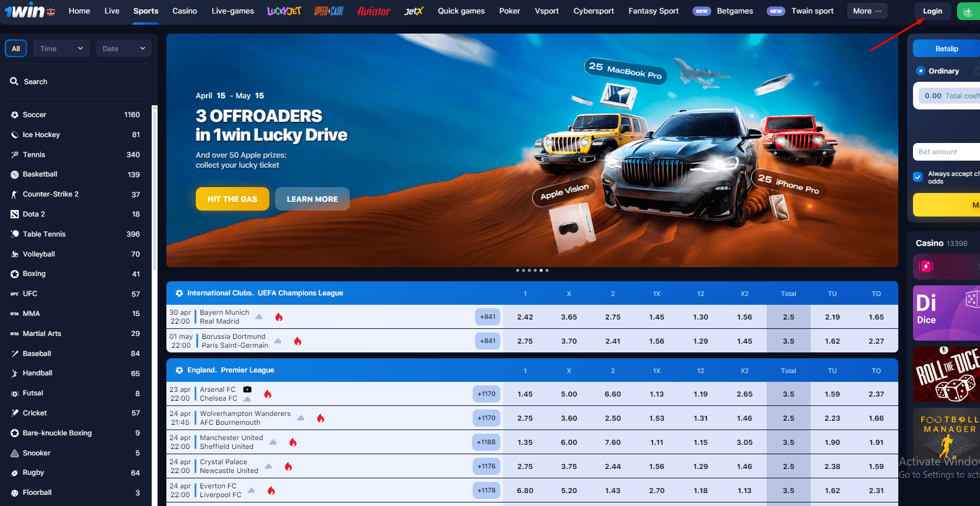Expand +1176 markets for Crystal Palace match

click(x=487, y=467)
